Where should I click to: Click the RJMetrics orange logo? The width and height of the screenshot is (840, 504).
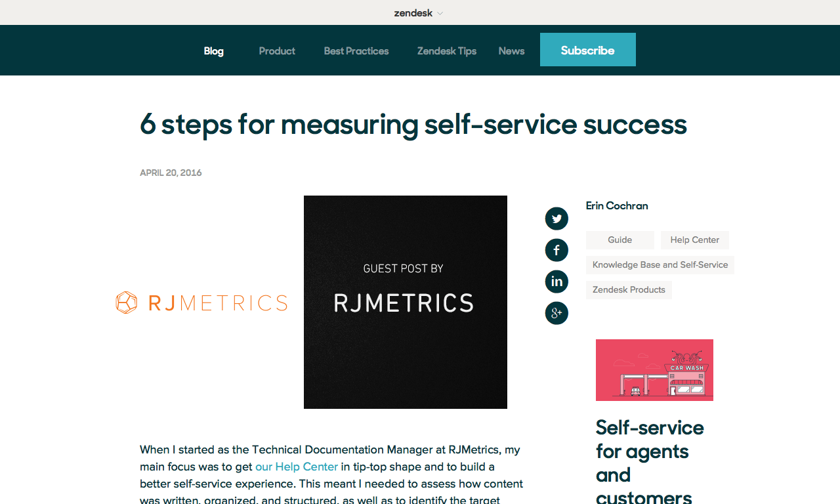pyautogui.click(x=201, y=303)
